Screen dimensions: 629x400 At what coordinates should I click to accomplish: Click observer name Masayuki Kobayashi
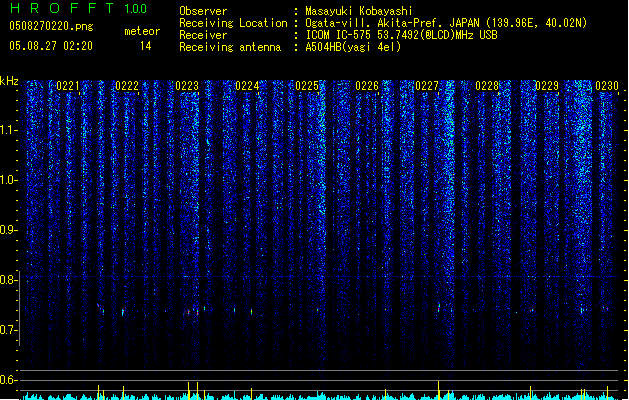pos(359,11)
